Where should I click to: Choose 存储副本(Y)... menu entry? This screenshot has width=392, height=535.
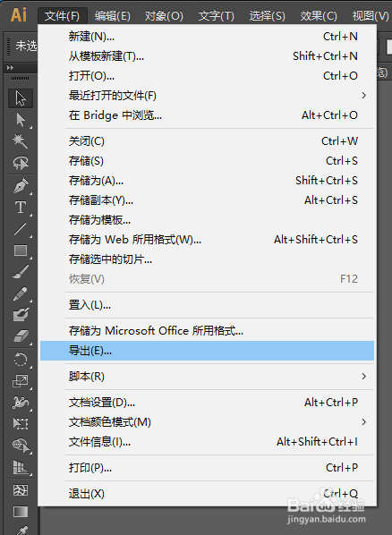tap(208, 200)
